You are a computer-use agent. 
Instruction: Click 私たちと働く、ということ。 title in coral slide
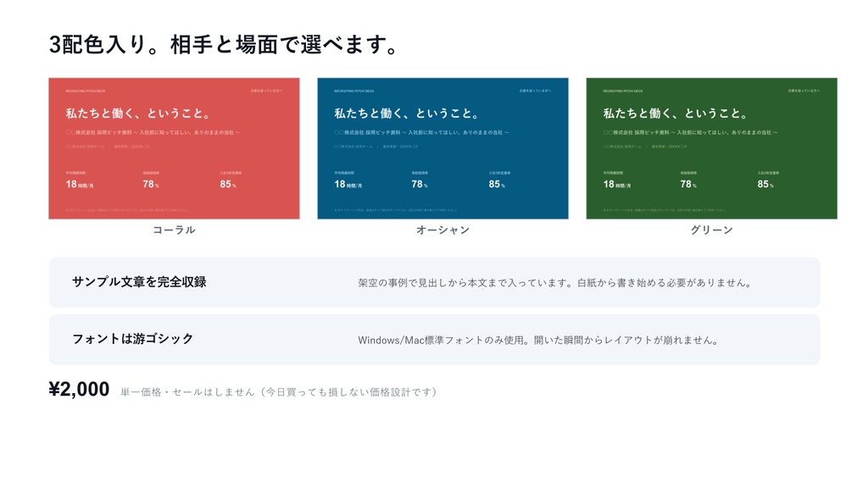[139, 114]
